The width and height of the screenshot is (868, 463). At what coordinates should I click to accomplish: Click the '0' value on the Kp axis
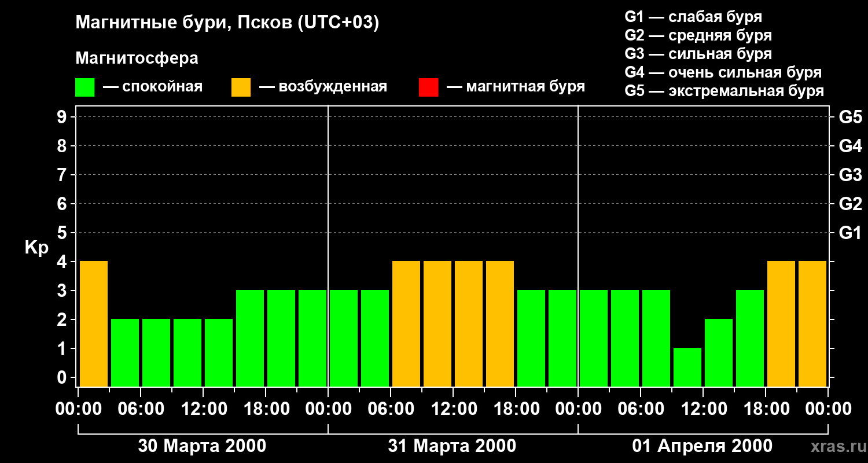pyautogui.click(x=63, y=378)
